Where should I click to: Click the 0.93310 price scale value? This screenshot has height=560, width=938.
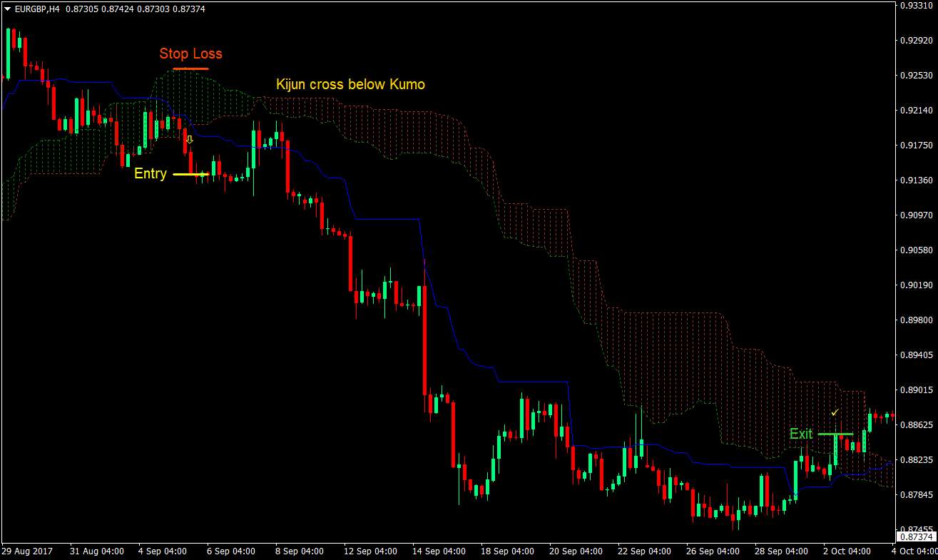click(x=918, y=6)
